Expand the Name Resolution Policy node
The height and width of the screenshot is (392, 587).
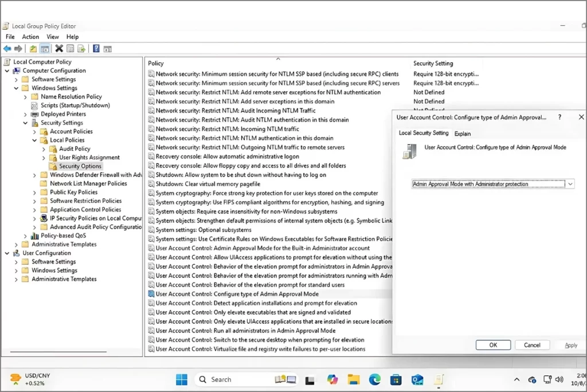(x=25, y=97)
